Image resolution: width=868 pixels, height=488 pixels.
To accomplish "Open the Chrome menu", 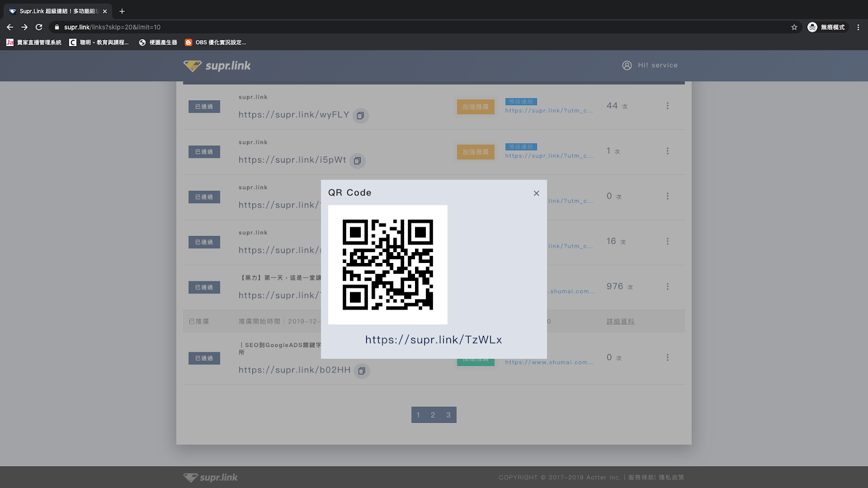I will [x=858, y=27].
